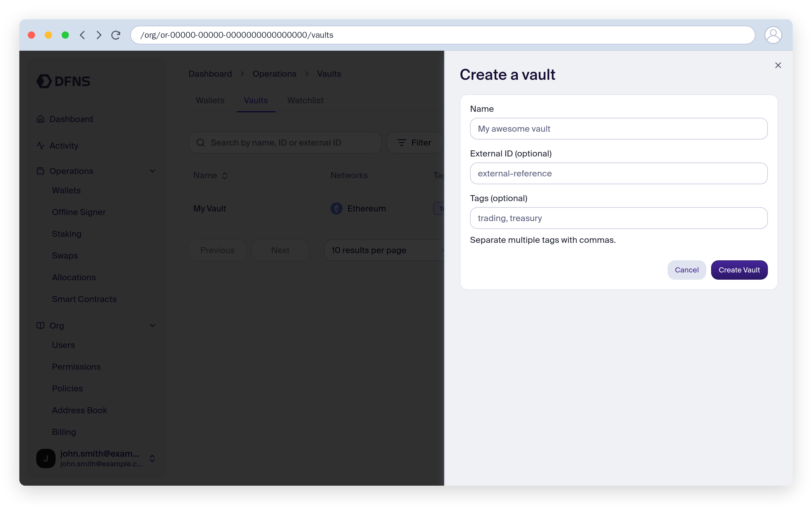Open the Operations breadcrumb link
This screenshot has width=812, height=505.
[x=274, y=74]
